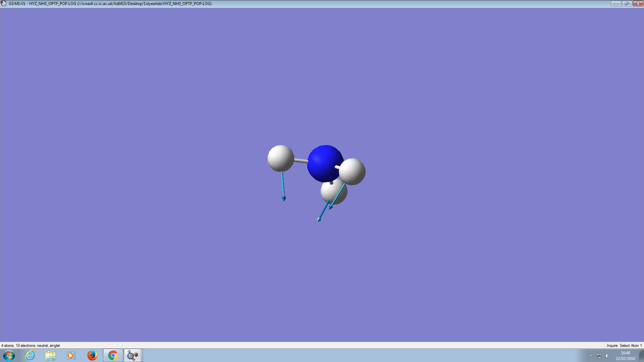
Task: Click the Inquire status bar label
Action: [612, 346]
